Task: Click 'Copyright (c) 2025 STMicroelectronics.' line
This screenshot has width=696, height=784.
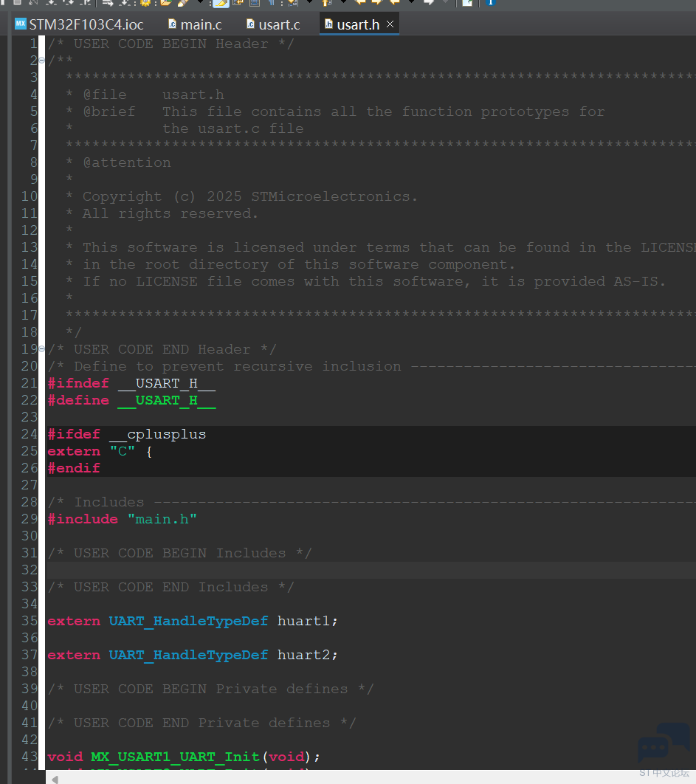Action: [x=241, y=196]
